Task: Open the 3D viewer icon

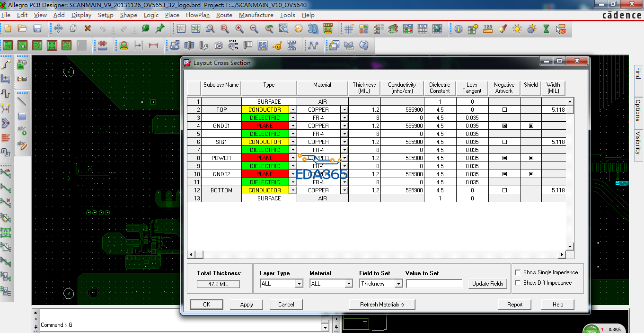Action: tap(313, 29)
